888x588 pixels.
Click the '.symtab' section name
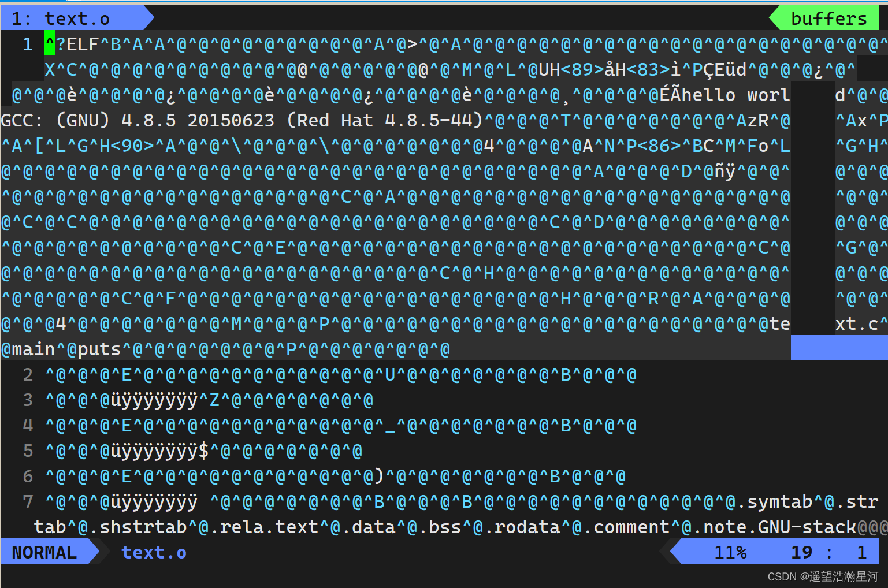(774, 501)
